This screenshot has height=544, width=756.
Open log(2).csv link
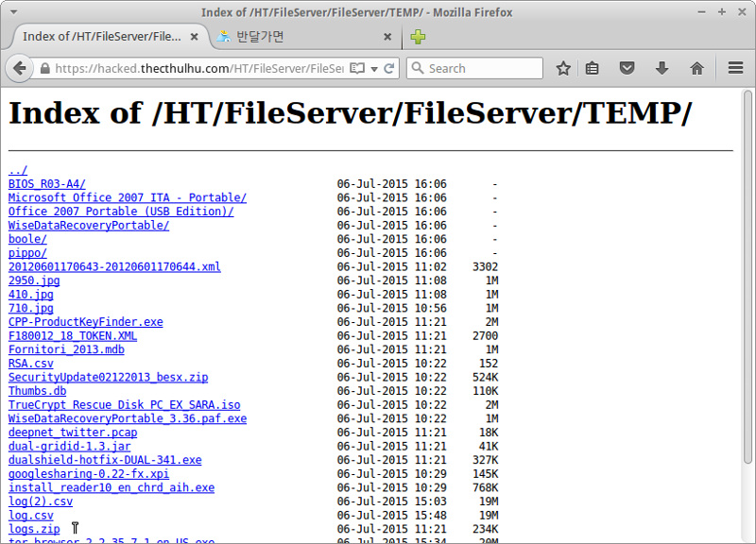41,501
